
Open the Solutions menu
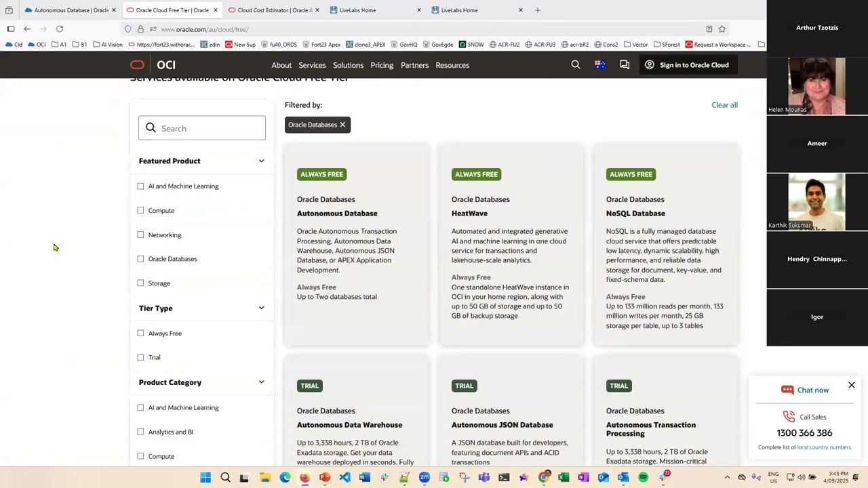pos(348,65)
